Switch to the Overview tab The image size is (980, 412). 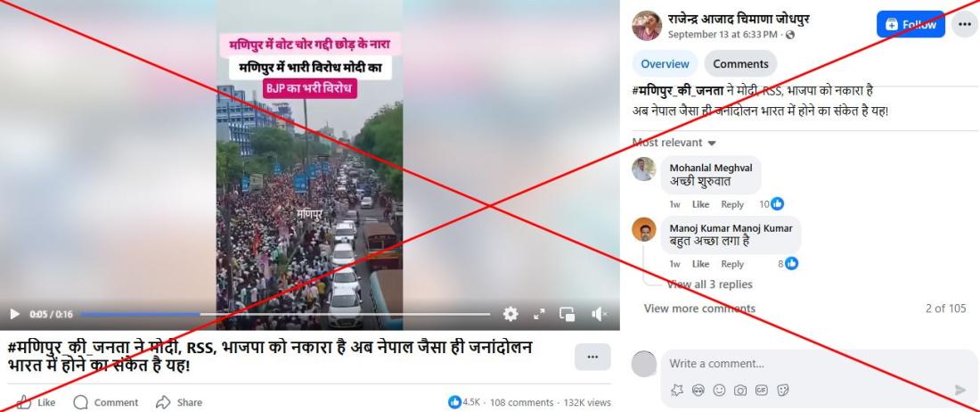665,64
